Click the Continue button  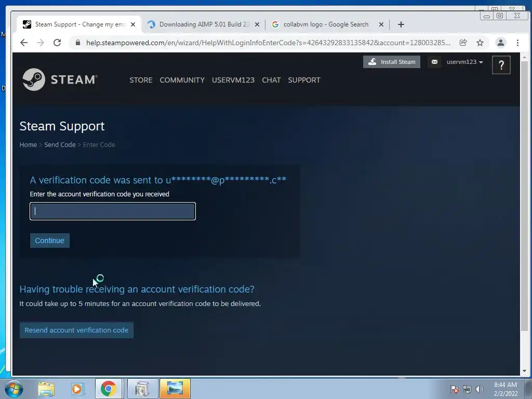coord(49,241)
